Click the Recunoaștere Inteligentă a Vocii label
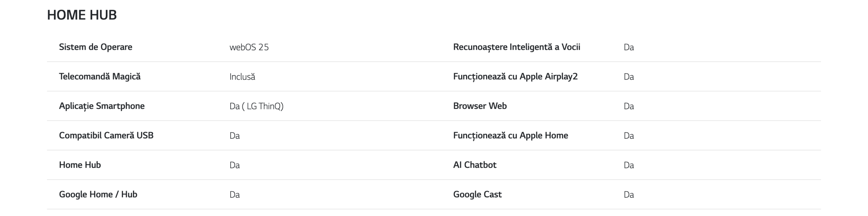The width and height of the screenshot is (868, 216). [x=516, y=47]
